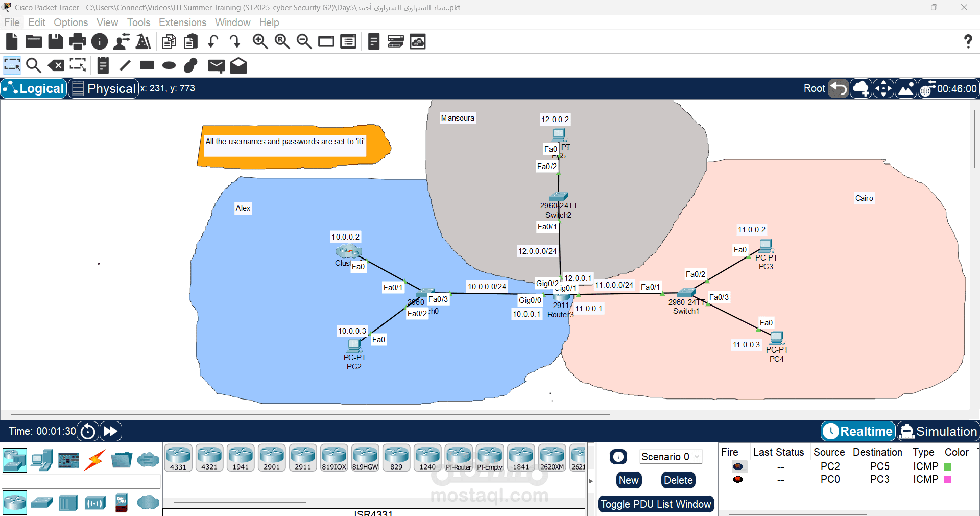Image resolution: width=980 pixels, height=516 pixels.
Task: Choose the Draw Rectangle tool
Action: coord(147,65)
